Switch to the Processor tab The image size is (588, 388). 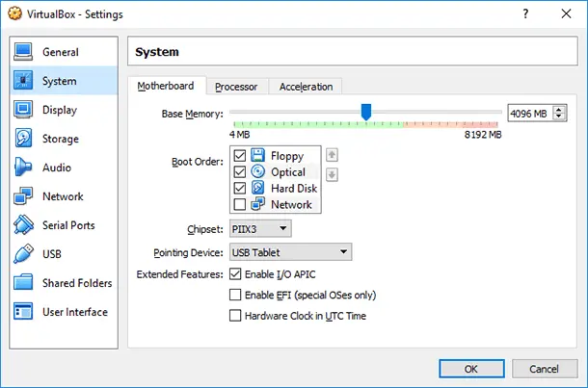click(236, 87)
